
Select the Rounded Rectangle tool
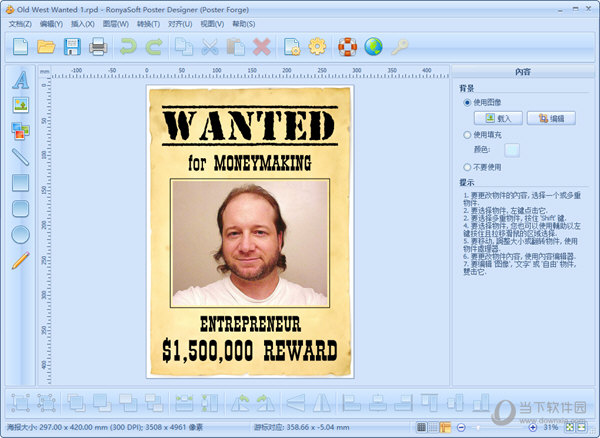point(21,209)
